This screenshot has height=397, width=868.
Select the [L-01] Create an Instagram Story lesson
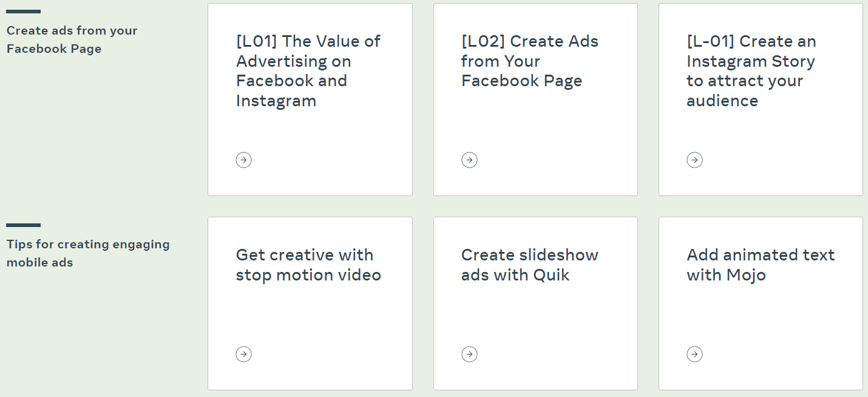click(x=751, y=71)
